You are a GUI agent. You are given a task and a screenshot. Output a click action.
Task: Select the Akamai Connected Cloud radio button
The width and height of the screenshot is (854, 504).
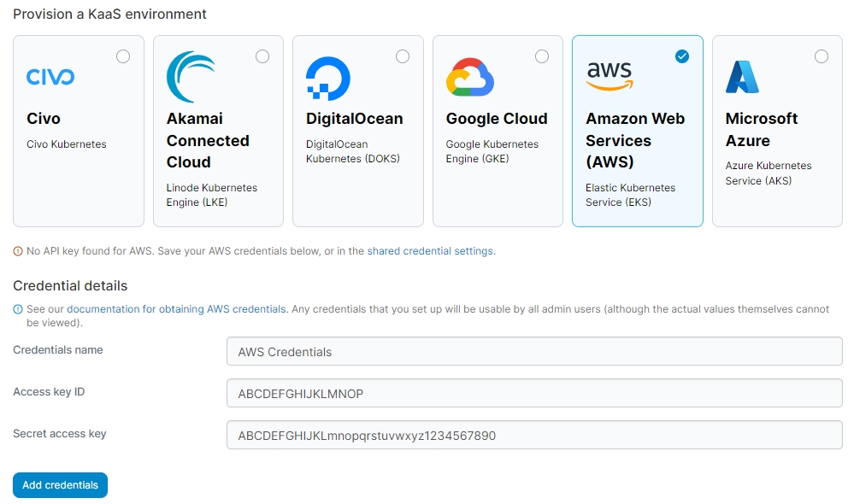coord(262,56)
